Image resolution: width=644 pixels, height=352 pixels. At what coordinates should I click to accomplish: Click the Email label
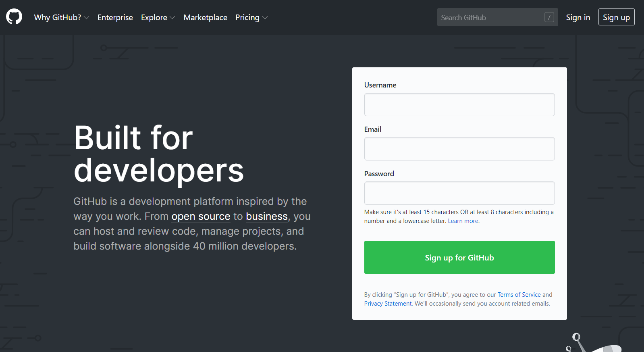pyautogui.click(x=373, y=129)
